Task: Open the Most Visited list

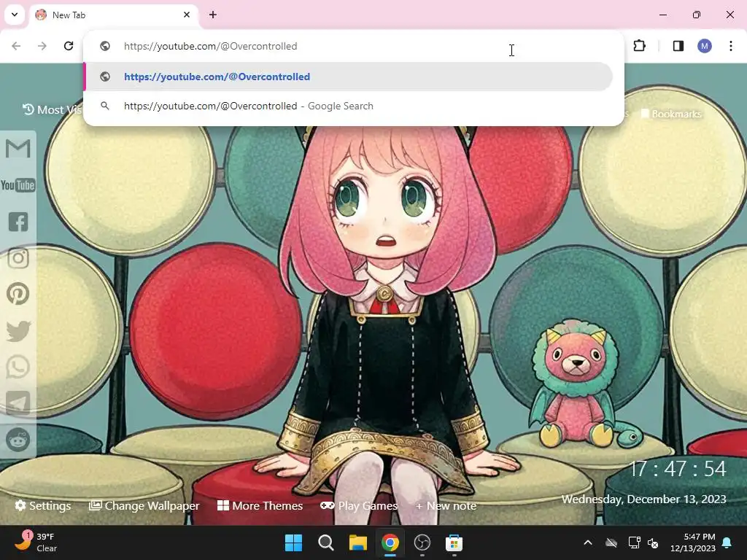Action: tap(53, 109)
